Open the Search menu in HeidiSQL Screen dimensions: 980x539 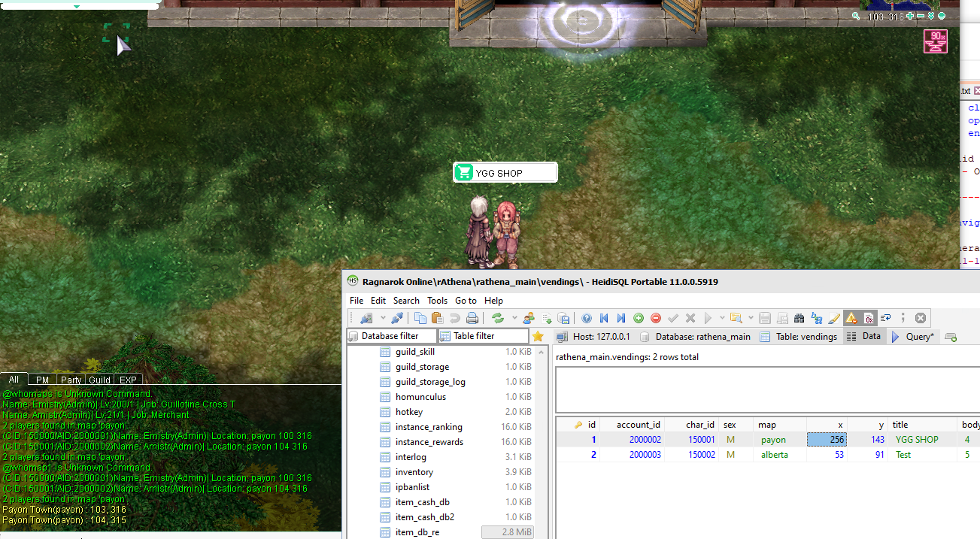(x=406, y=301)
